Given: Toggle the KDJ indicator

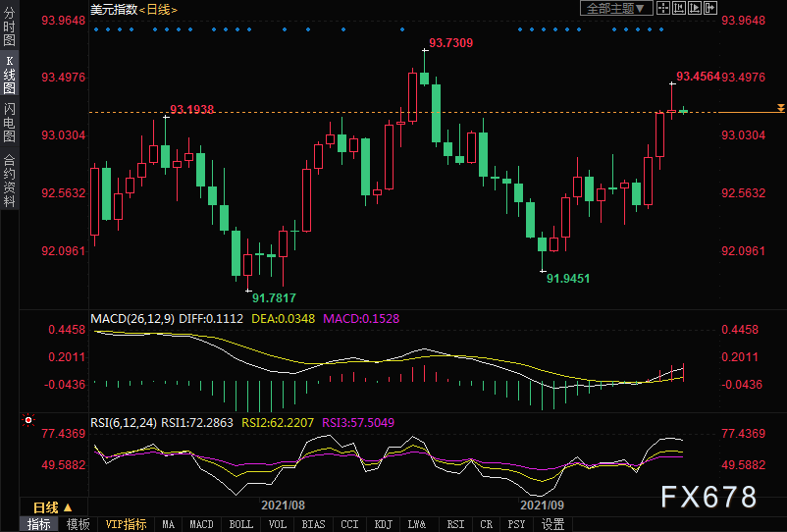Looking at the screenshot, I should click(384, 524).
